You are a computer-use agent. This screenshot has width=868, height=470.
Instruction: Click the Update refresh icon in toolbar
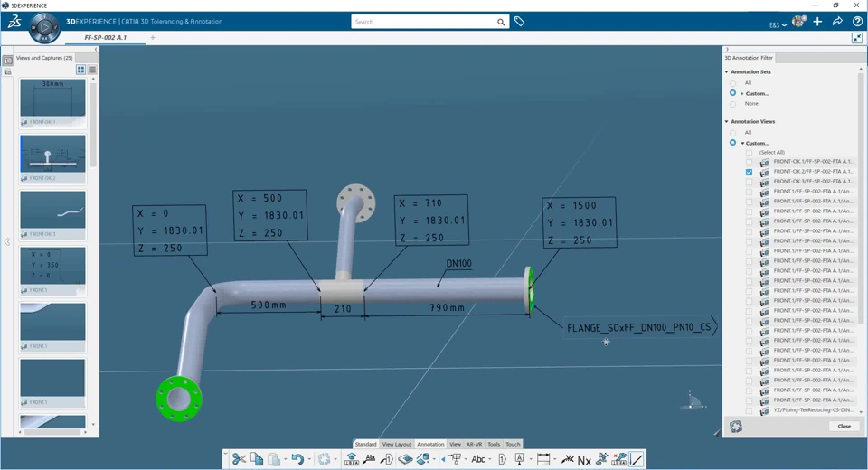point(325,459)
